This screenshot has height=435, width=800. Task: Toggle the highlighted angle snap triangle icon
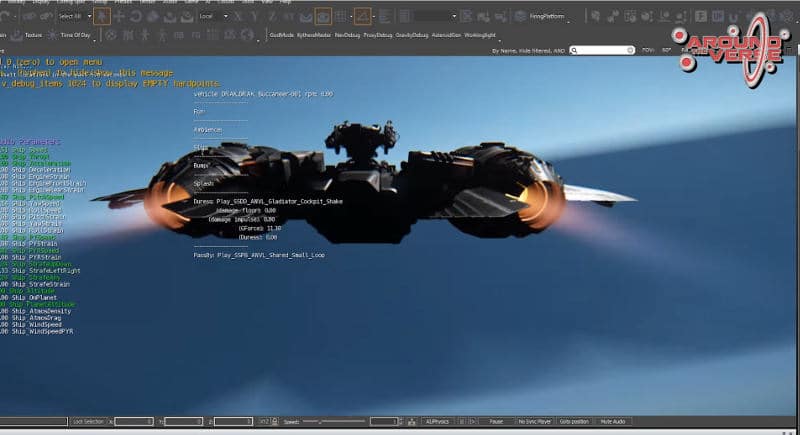(362, 16)
